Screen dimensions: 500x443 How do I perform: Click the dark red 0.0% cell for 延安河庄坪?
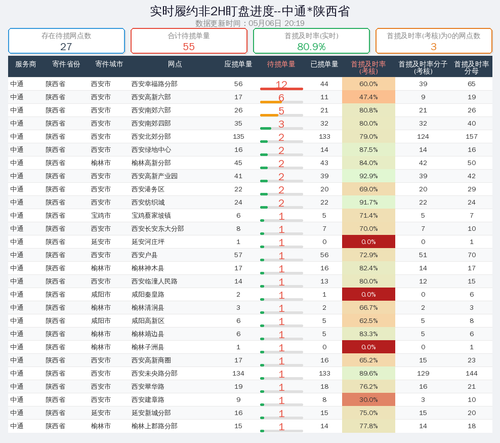[368, 242]
